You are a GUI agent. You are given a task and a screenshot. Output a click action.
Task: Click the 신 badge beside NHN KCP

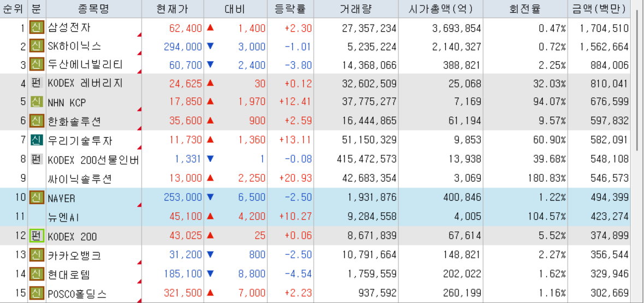pyautogui.click(x=37, y=102)
